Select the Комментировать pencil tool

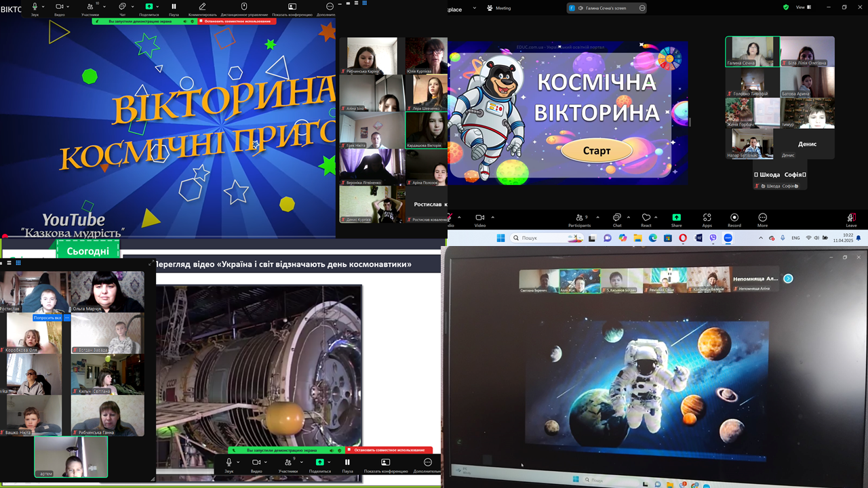(x=202, y=9)
